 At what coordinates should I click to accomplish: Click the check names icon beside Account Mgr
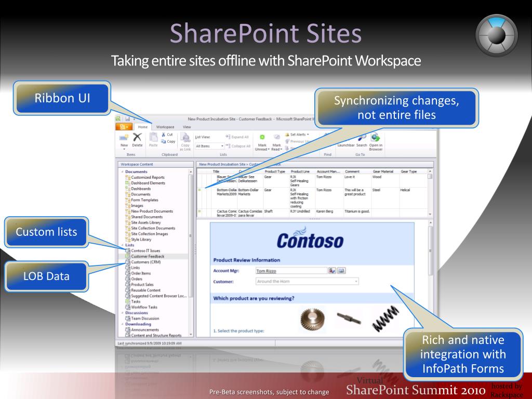pos(332,270)
